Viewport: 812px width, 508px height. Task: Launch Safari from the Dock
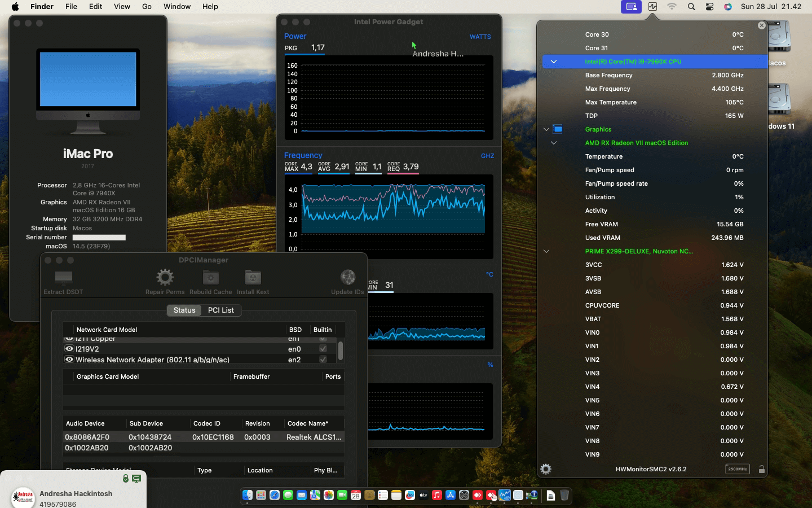[275, 495]
